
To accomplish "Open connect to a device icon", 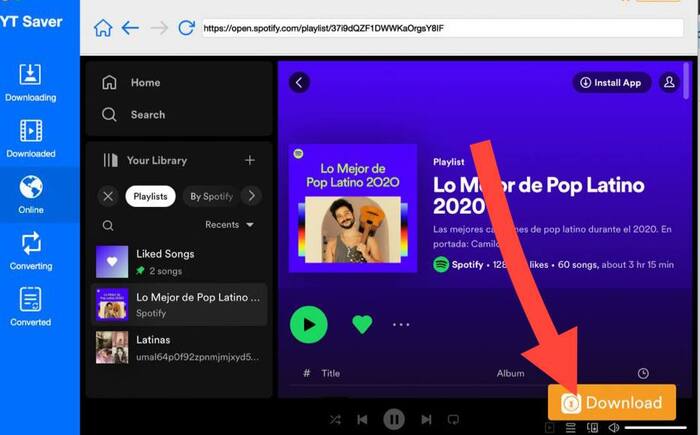I will point(592,427).
